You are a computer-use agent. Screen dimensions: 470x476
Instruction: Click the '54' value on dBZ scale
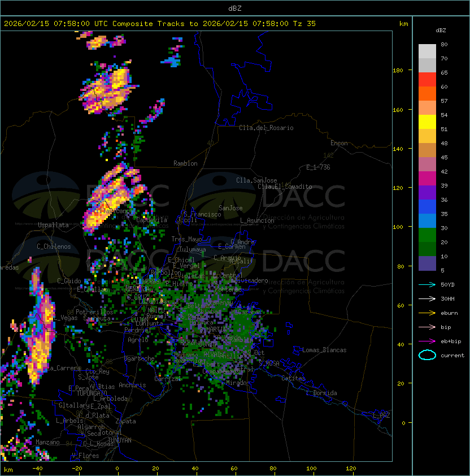444,115
